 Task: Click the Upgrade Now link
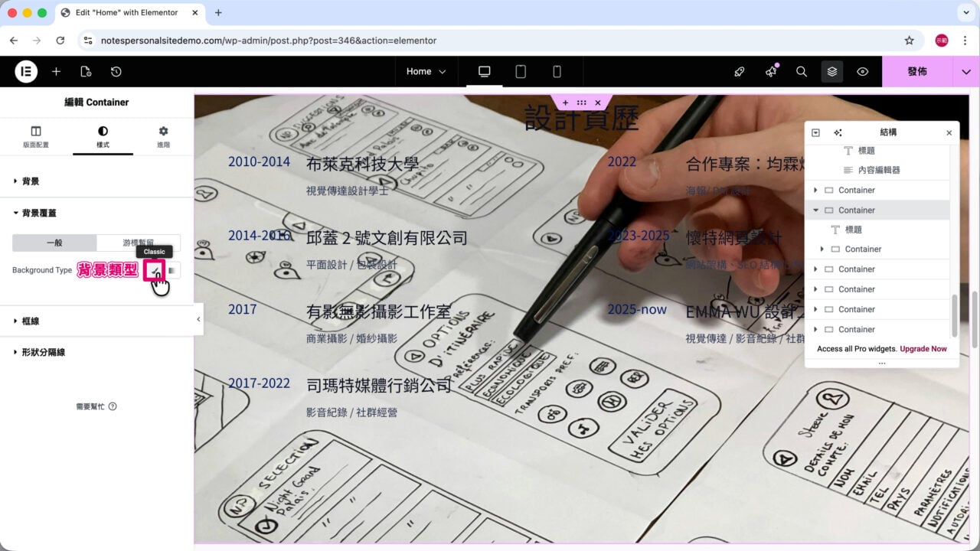coord(923,349)
